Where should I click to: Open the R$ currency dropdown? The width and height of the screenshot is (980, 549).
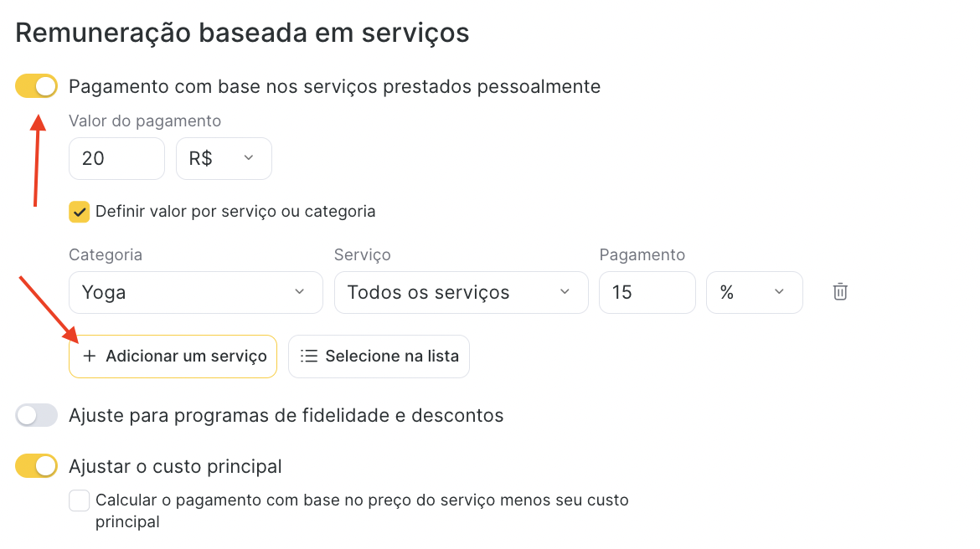tap(224, 159)
